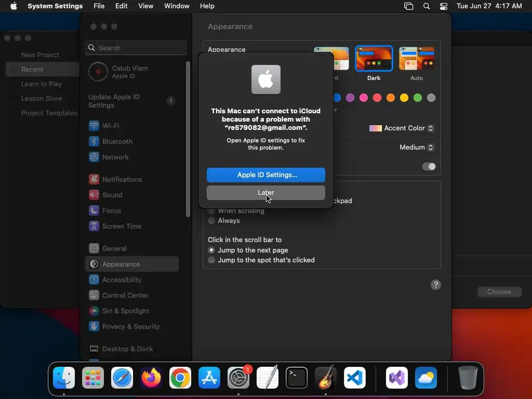Open Bluetooth icon in sidebar
Screen dimensions: 532x399
click(94, 141)
